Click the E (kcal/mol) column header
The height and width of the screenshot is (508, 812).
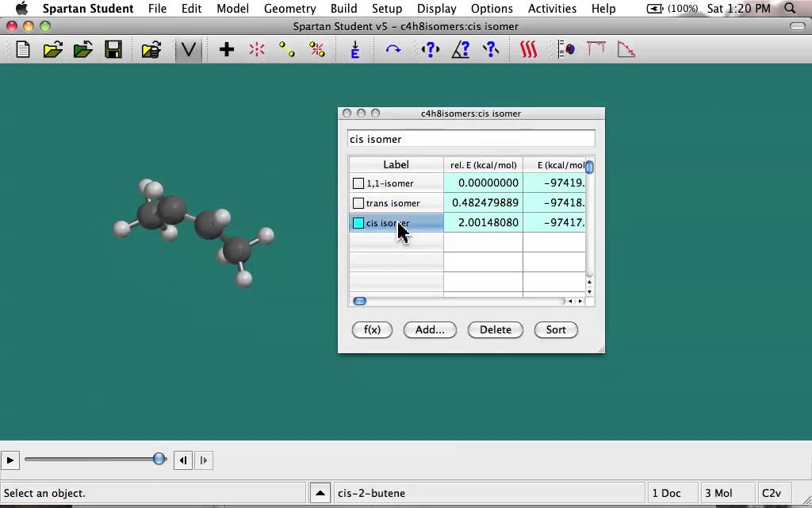pos(554,165)
